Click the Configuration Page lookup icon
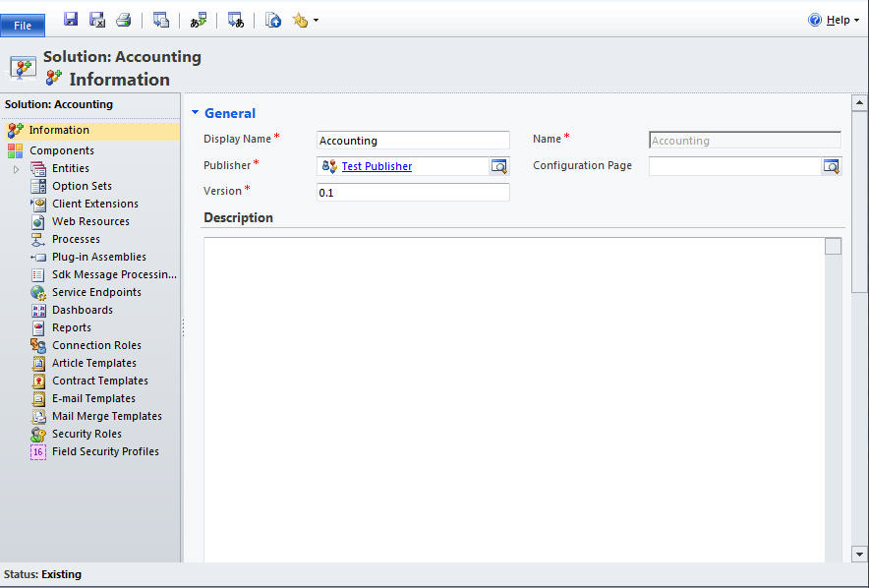869x588 pixels. click(x=832, y=166)
